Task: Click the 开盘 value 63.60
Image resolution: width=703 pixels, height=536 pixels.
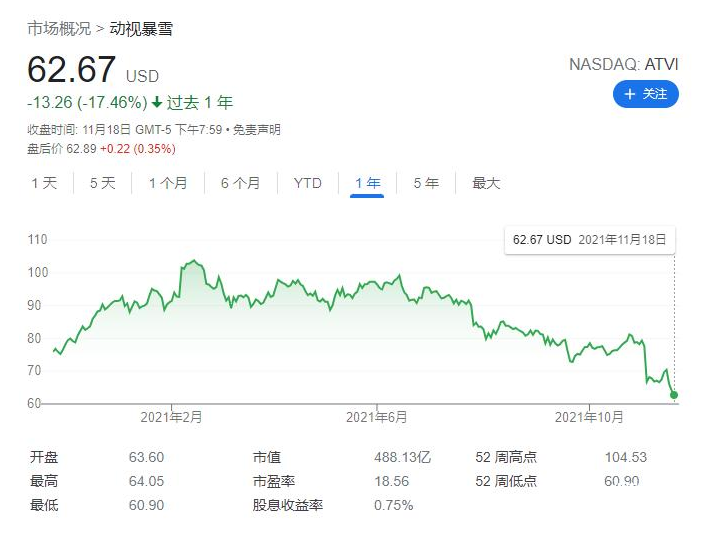Action: [146, 457]
